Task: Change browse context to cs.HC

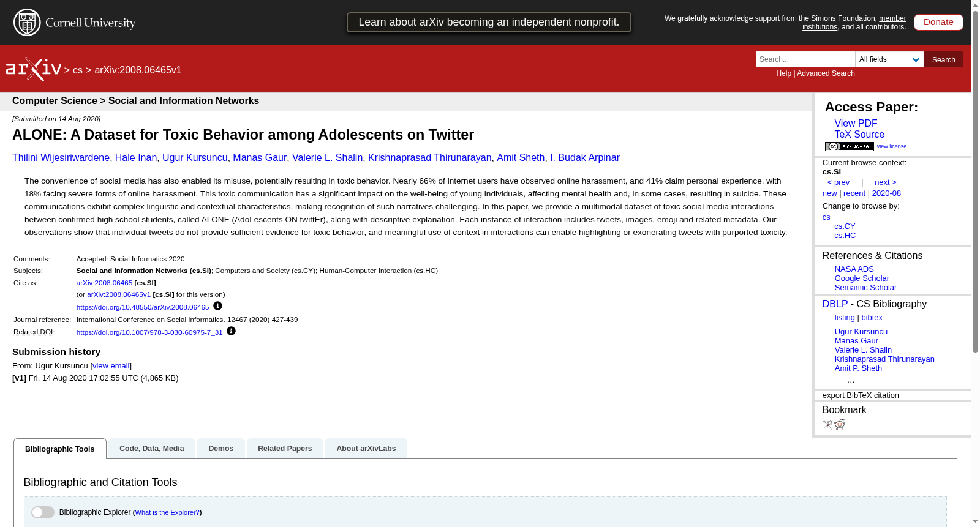Action: 845,236
